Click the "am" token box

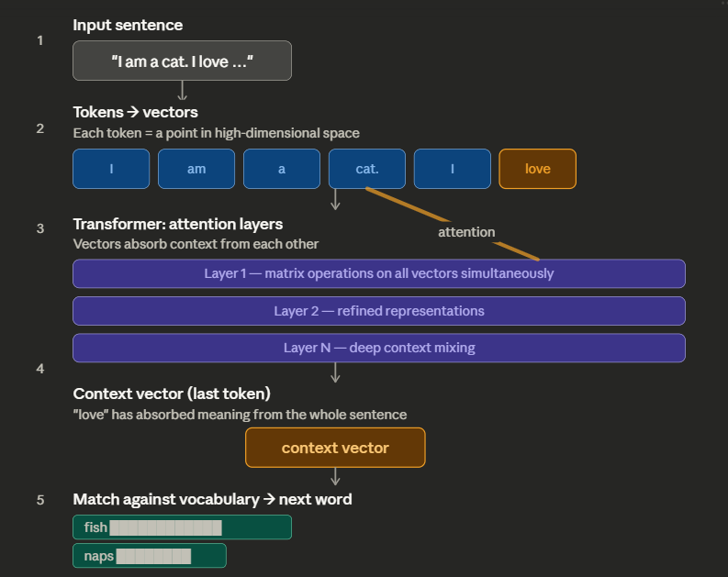click(x=196, y=169)
